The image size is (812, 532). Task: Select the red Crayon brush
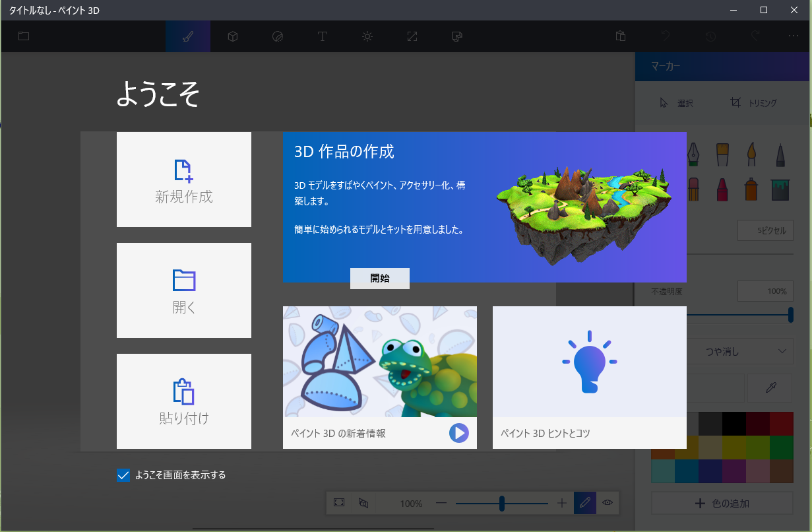pyautogui.click(x=722, y=189)
